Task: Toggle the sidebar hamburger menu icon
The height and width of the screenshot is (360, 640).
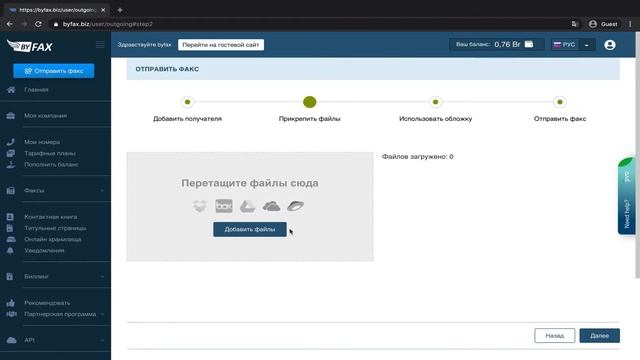Action: (x=100, y=44)
